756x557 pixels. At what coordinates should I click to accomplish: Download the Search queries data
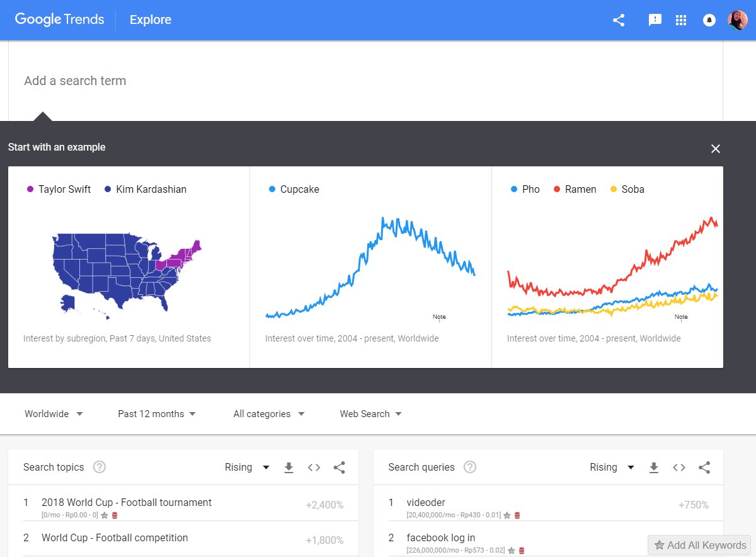653,468
